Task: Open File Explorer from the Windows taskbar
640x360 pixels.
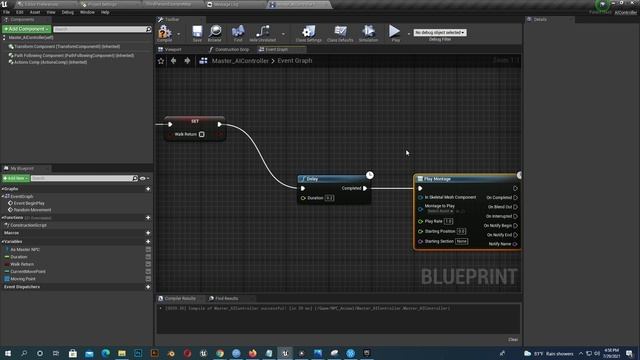Action: coord(122,353)
